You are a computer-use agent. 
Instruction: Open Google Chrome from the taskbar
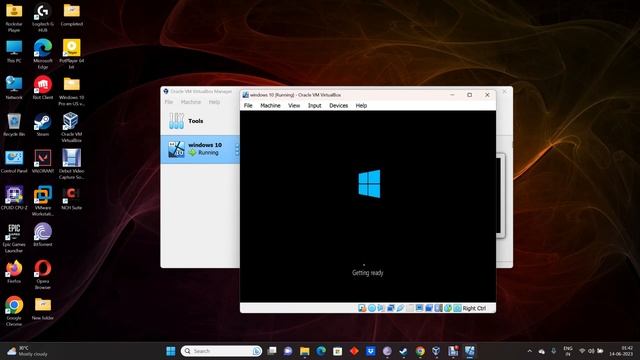(420, 351)
